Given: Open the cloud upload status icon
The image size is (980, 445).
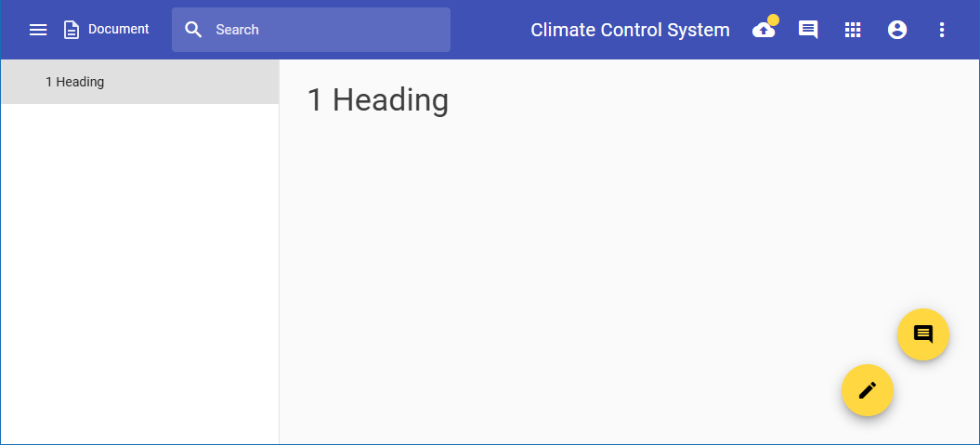Looking at the screenshot, I should 763,31.
